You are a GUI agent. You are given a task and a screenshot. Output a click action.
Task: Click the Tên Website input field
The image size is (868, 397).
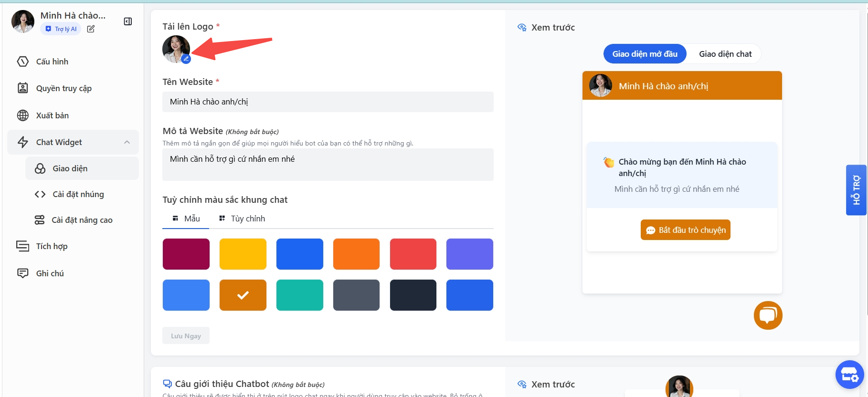tap(328, 102)
